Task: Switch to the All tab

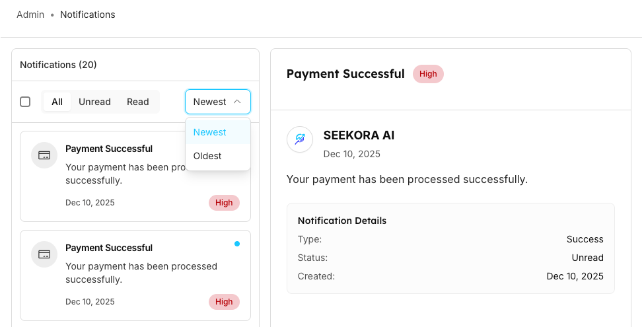Action: tap(57, 102)
